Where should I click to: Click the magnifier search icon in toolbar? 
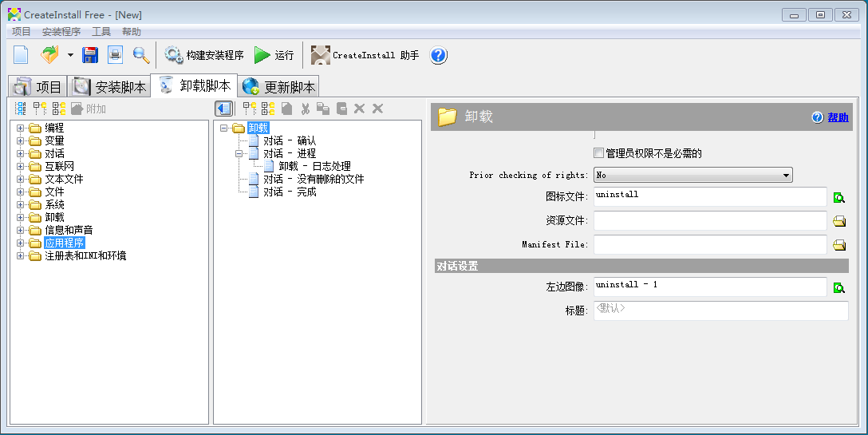[141, 55]
